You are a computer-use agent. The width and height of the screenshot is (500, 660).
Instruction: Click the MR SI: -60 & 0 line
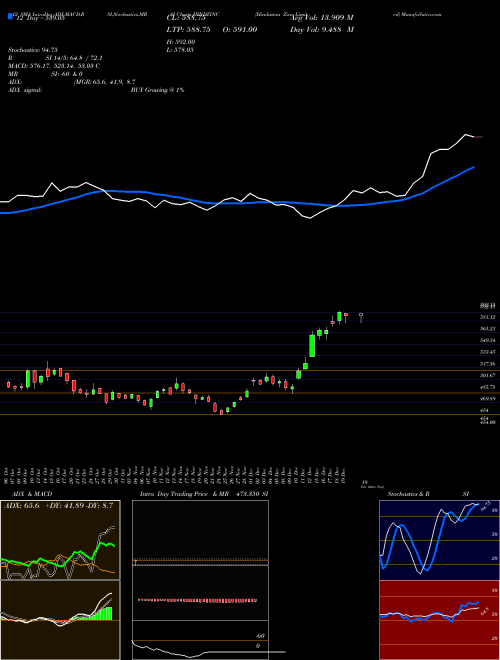pos(47,74)
